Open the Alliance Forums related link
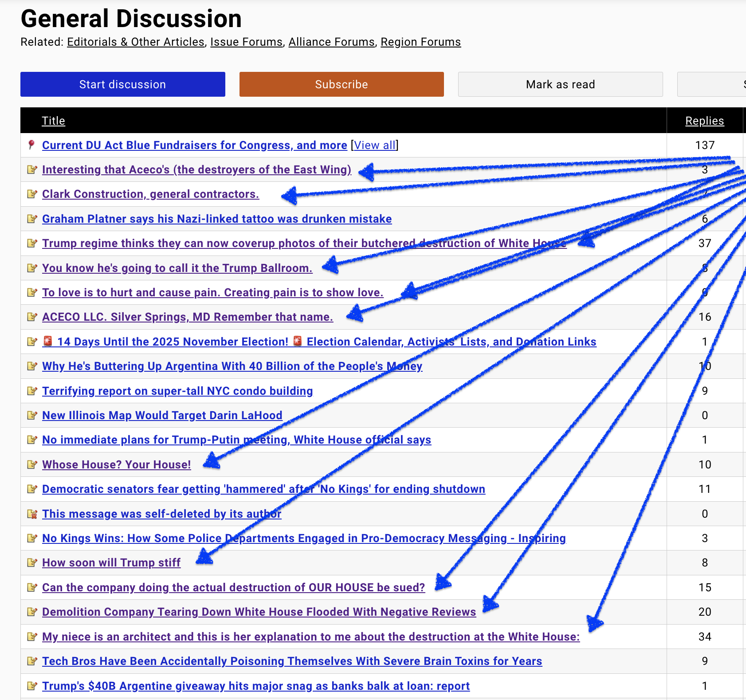 pos(331,42)
